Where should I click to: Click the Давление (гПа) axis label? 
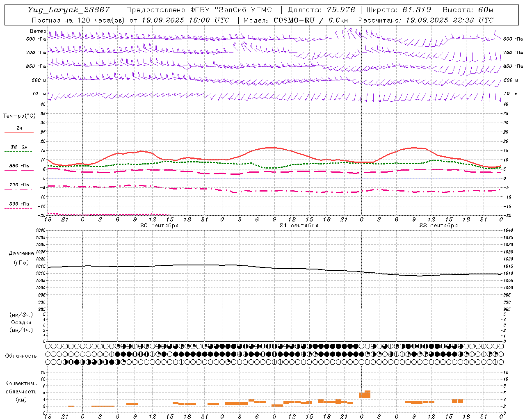[21, 258]
